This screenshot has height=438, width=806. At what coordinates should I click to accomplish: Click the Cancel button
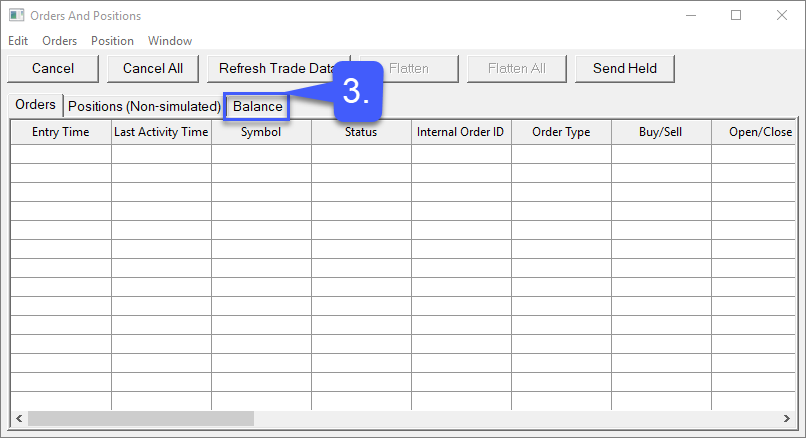53,68
